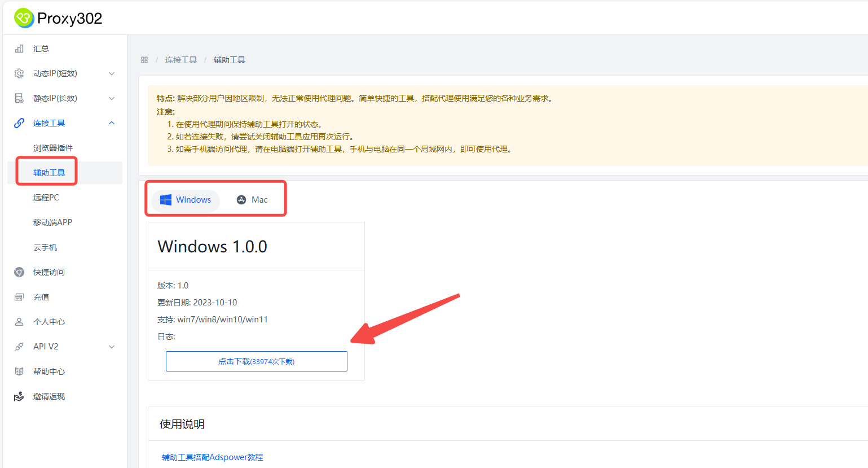
Task: Collapse the 连接工具 section
Action: coord(49,123)
